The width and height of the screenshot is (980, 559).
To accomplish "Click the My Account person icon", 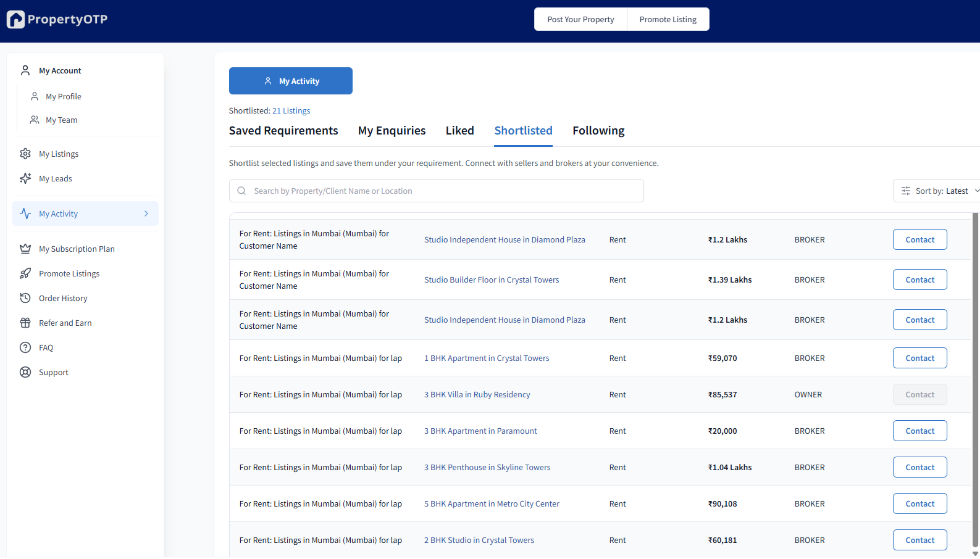I will coord(25,70).
